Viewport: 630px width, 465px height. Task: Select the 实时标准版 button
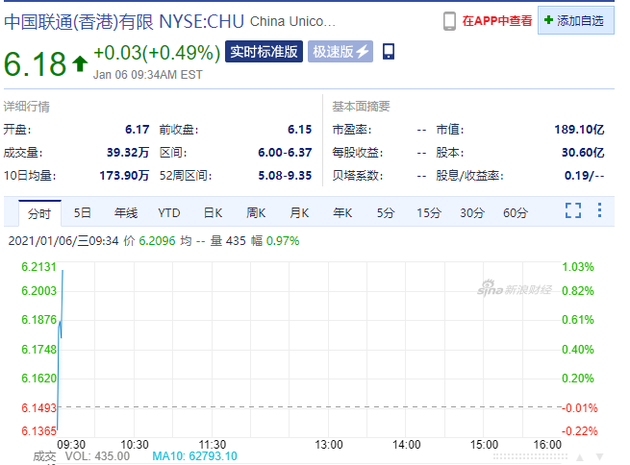264,51
